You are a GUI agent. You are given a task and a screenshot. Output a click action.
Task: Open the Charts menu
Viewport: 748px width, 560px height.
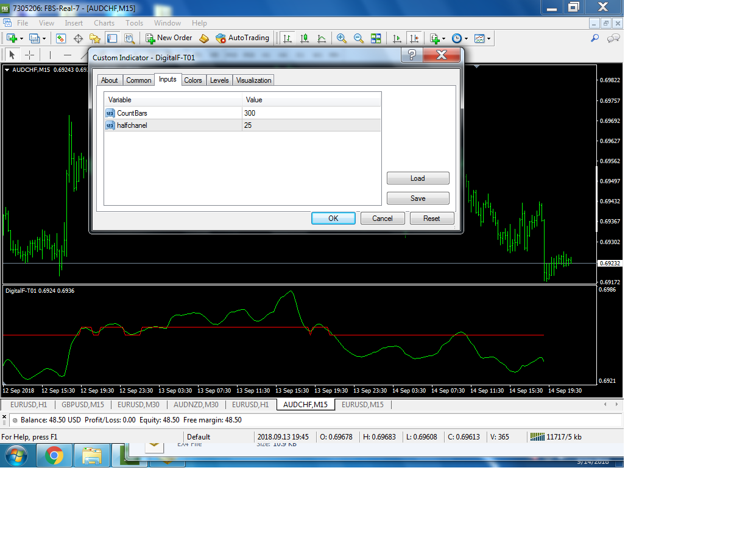[104, 23]
